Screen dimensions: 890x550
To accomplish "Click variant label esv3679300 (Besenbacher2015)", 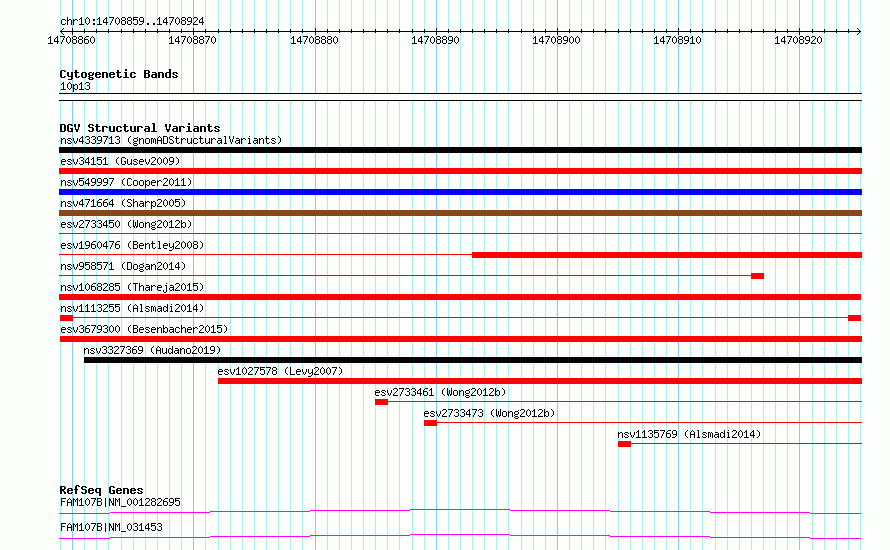I will click(144, 329).
